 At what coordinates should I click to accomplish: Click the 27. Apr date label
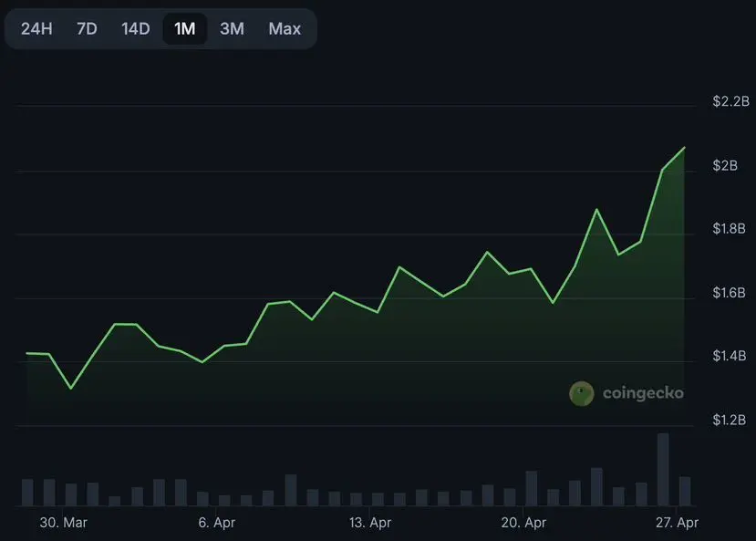(x=676, y=524)
